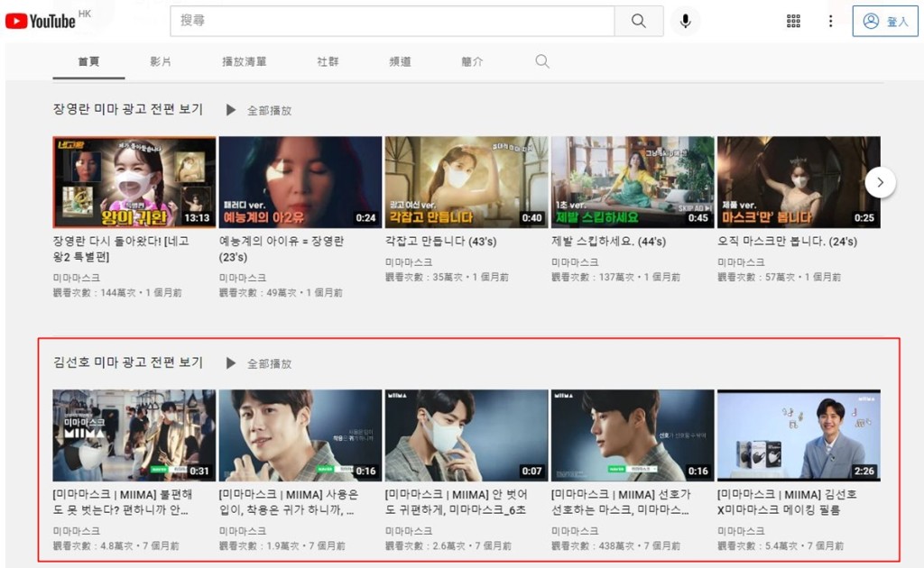Switch to the 影片 tab
The width and height of the screenshot is (924, 568).
pyautogui.click(x=161, y=61)
